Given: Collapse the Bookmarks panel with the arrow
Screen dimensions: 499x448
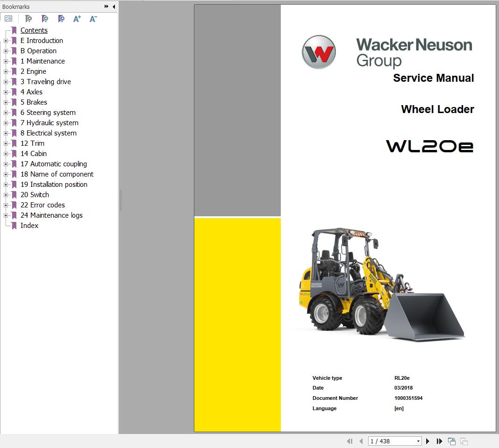Looking at the screenshot, I should [x=114, y=7].
